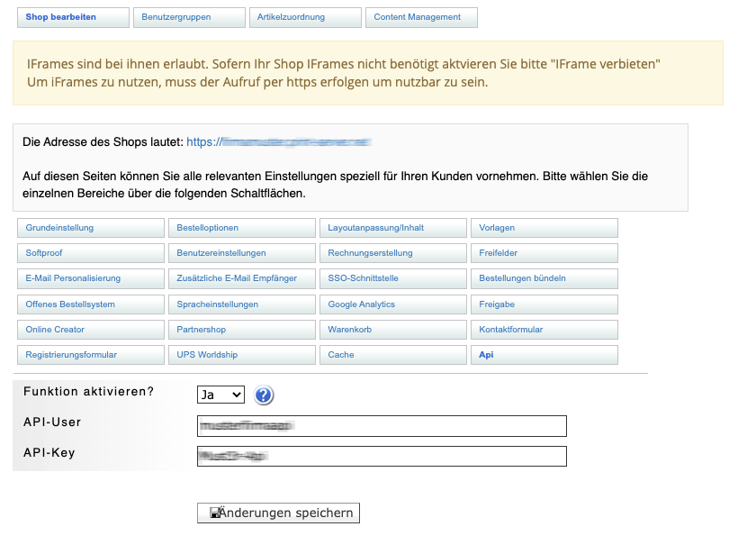Click the 'API-Key' label text
The height and width of the screenshot is (554, 756).
49,453
